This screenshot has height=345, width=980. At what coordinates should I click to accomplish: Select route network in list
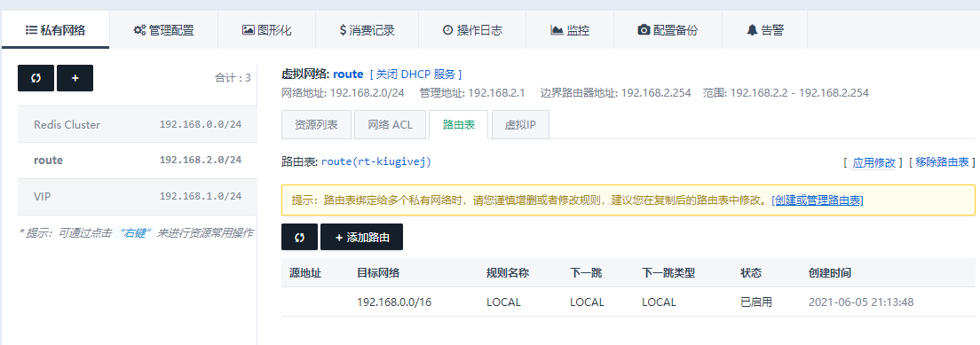point(137,160)
